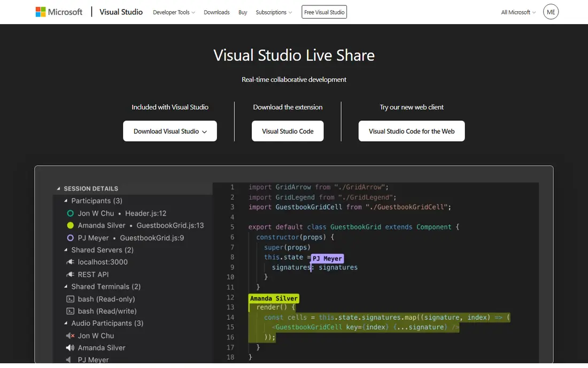Click the Amanda Silver highlight label in code

(274, 298)
